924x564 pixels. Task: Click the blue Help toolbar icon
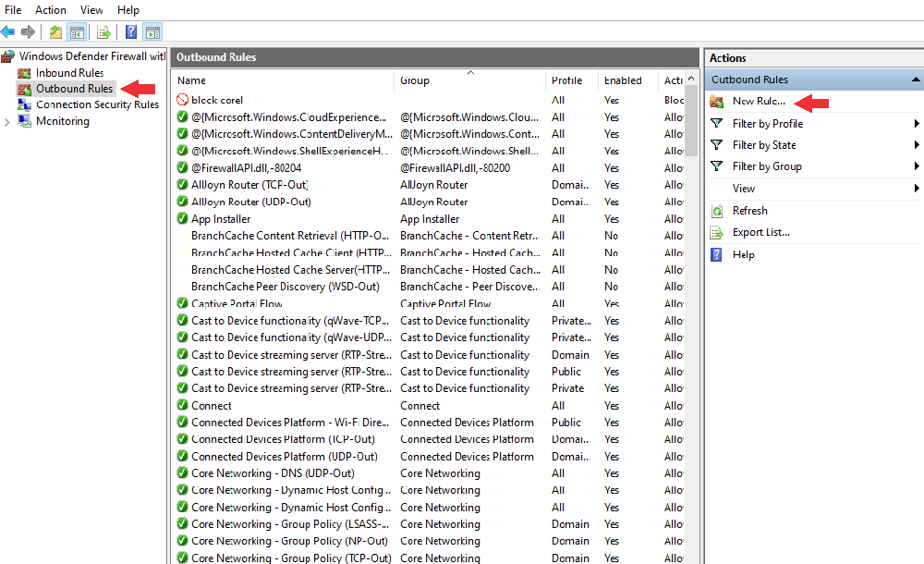[x=131, y=31]
